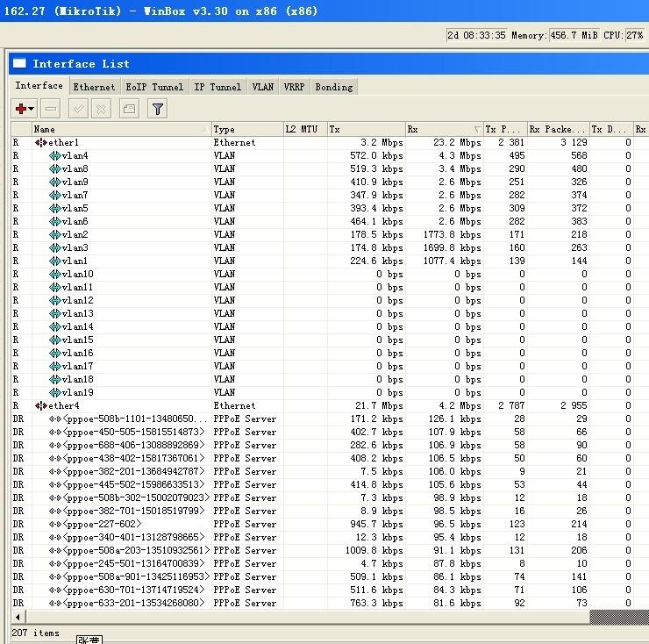Select pppoe-633-201-13534268080 row name
This screenshot has width=649, height=644.
(133, 604)
